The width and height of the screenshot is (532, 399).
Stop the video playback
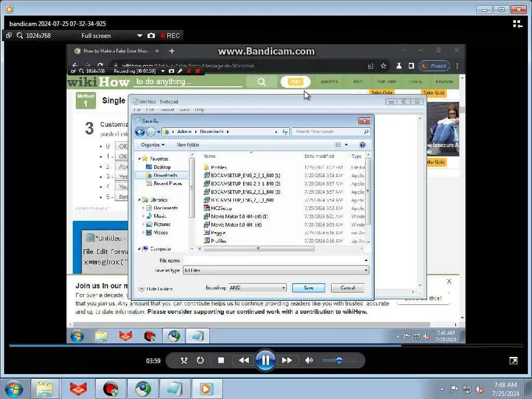(x=221, y=361)
